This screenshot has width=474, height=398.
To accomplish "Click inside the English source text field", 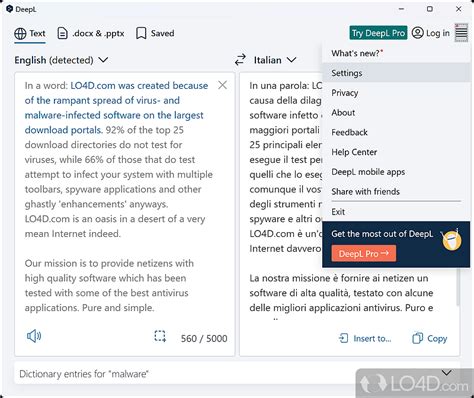I will click(x=124, y=197).
